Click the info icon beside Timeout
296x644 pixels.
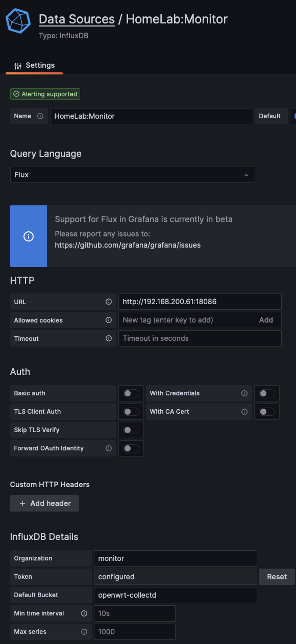[108, 338]
